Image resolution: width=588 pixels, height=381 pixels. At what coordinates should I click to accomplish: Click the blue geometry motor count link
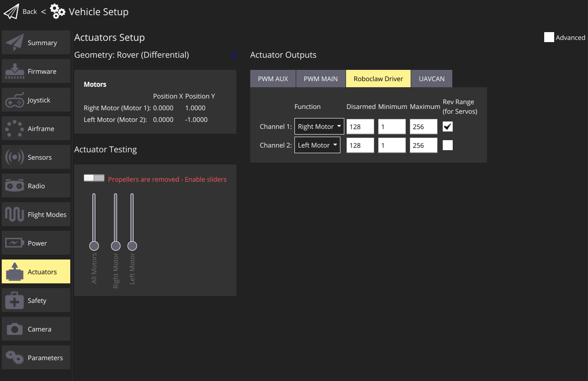click(x=234, y=55)
